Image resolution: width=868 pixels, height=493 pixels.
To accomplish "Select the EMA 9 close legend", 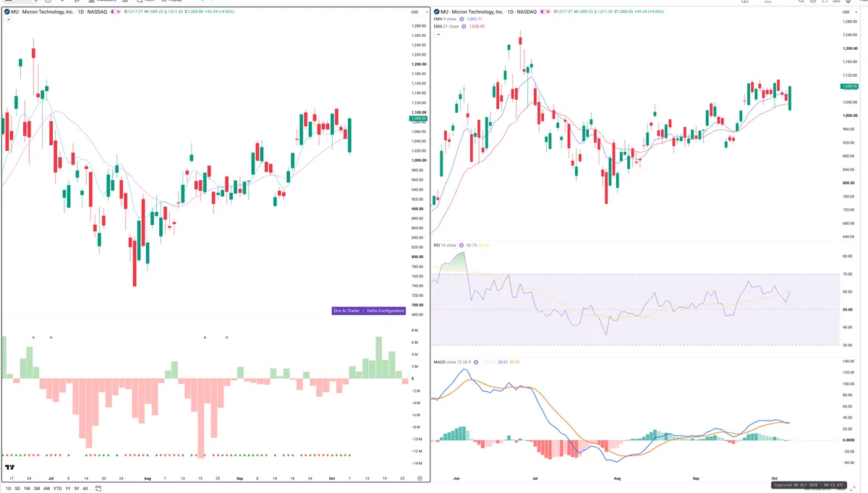I will 446,19.
